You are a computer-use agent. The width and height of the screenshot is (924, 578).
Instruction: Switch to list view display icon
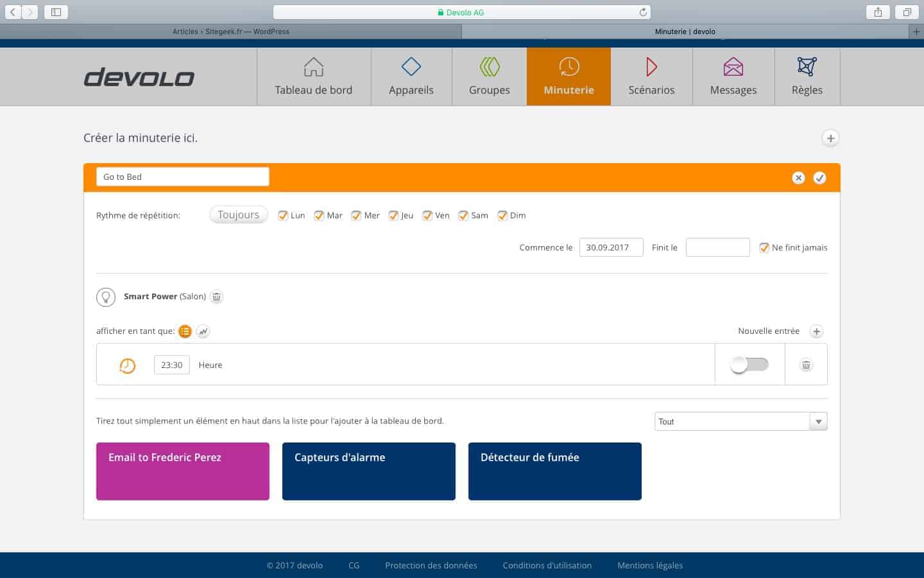pyautogui.click(x=185, y=331)
